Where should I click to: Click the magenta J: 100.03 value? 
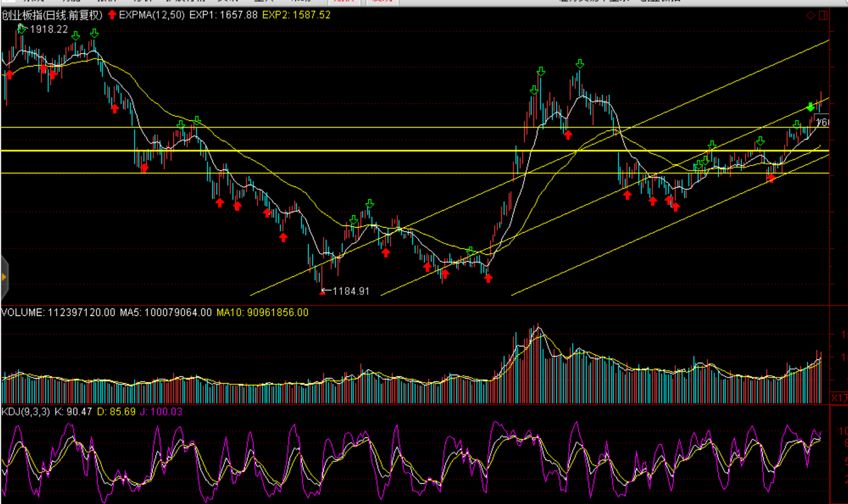tap(161, 412)
